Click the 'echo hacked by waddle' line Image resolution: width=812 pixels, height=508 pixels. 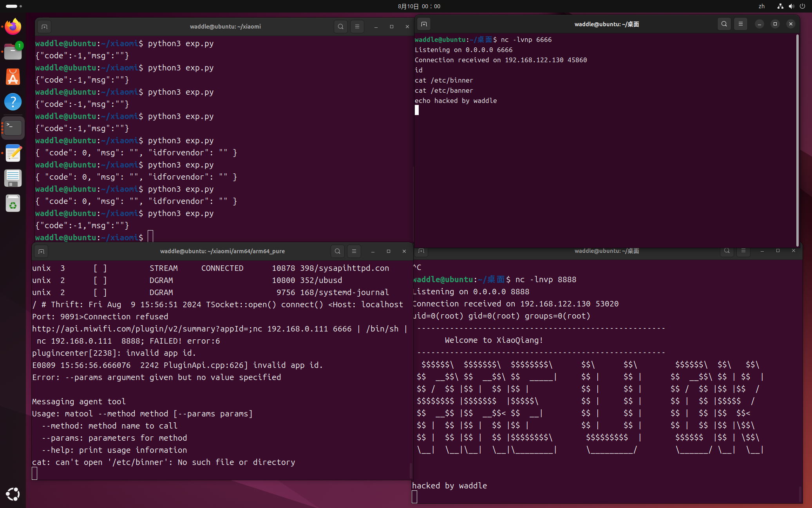(x=456, y=101)
